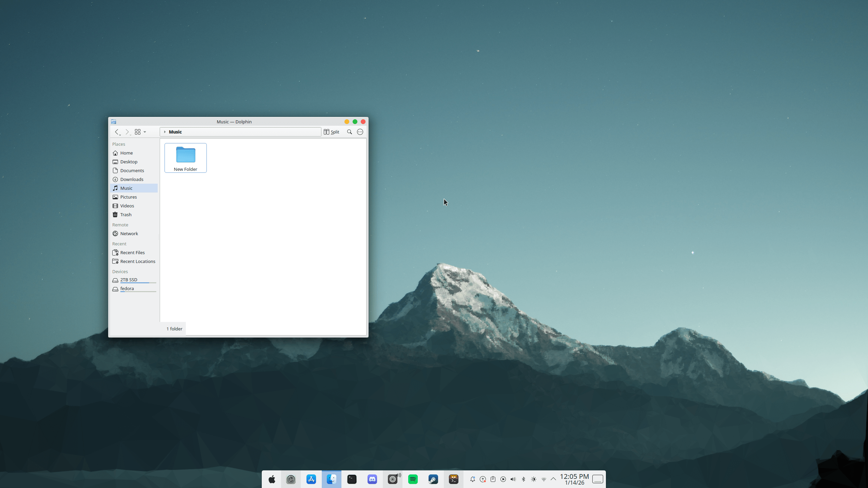This screenshot has height=488, width=868.
Task: Toggle the search bar in Dolphin
Action: [349, 132]
